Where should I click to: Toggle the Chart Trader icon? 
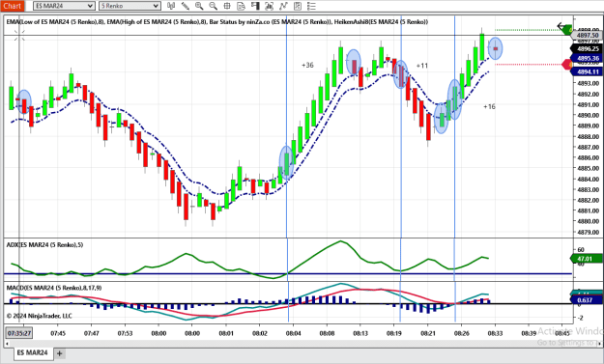[x=255, y=6]
